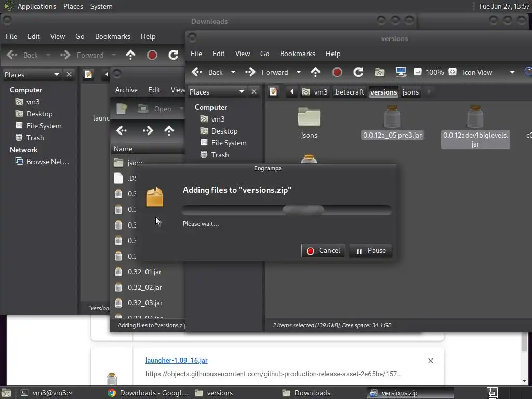Select 0.32_02.jar in archive list
Image resolution: width=532 pixels, height=399 pixels.
coord(145,287)
